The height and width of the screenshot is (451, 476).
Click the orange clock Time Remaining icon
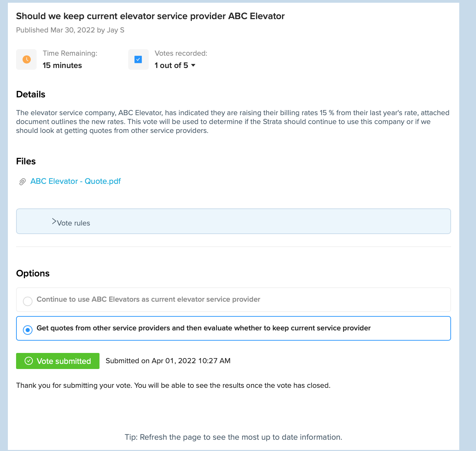26,59
